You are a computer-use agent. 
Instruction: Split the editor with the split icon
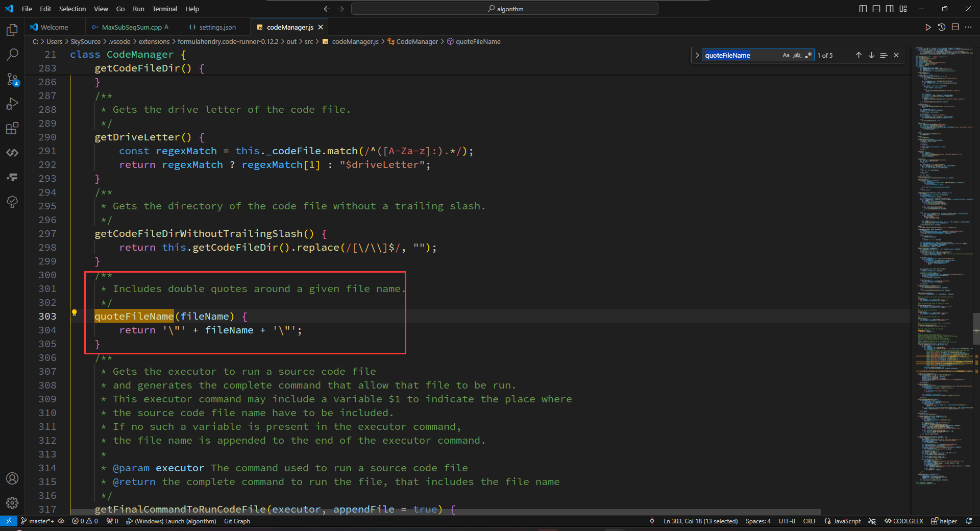point(955,27)
